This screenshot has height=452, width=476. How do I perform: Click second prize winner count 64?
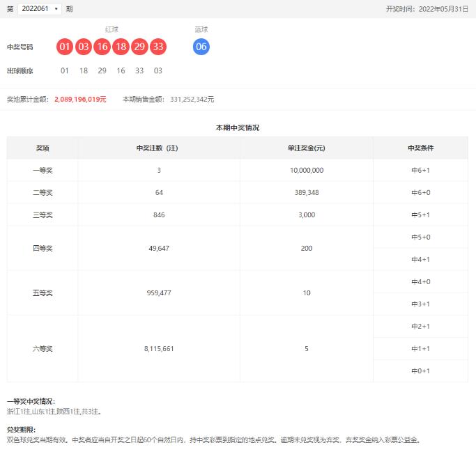[x=159, y=193]
